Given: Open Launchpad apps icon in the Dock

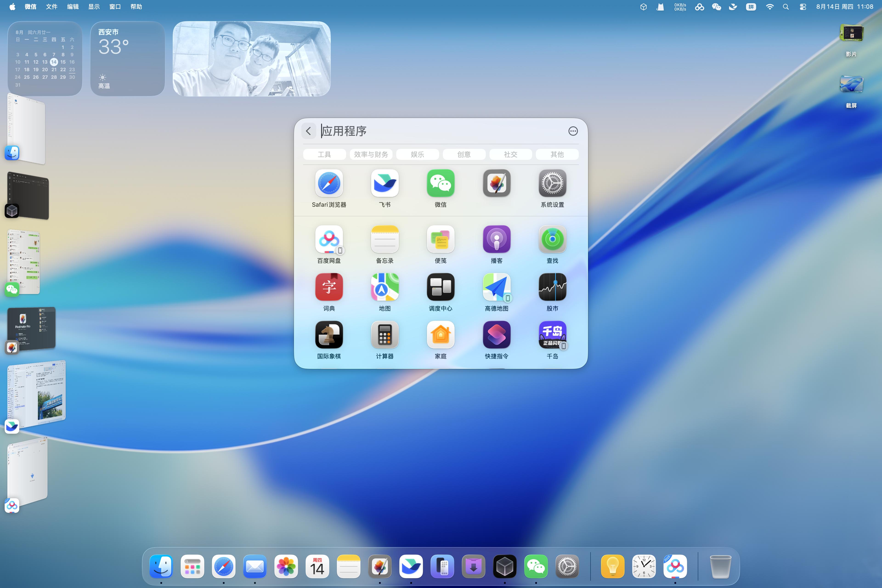Looking at the screenshot, I should pyautogui.click(x=192, y=566).
